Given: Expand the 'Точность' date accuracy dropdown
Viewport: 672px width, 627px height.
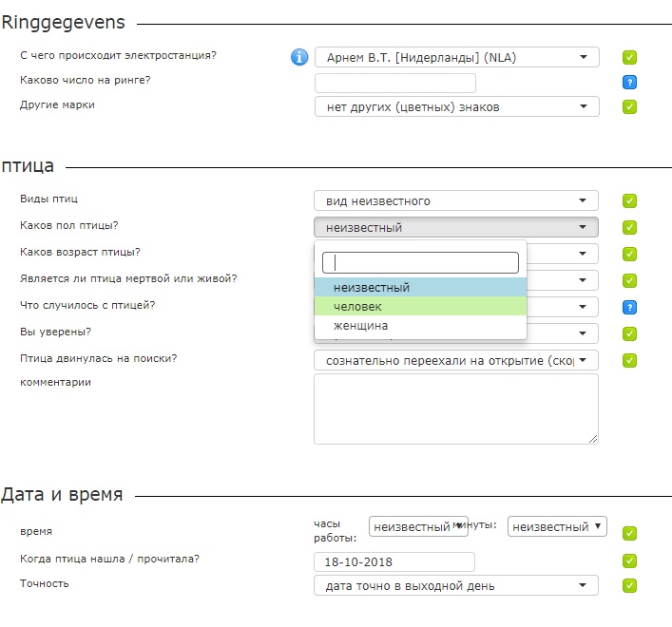Looking at the screenshot, I should coord(456,585).
